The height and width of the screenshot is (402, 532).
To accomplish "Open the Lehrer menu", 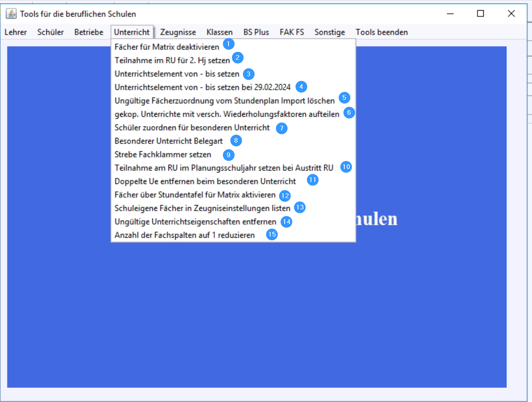I will (16, 32).
